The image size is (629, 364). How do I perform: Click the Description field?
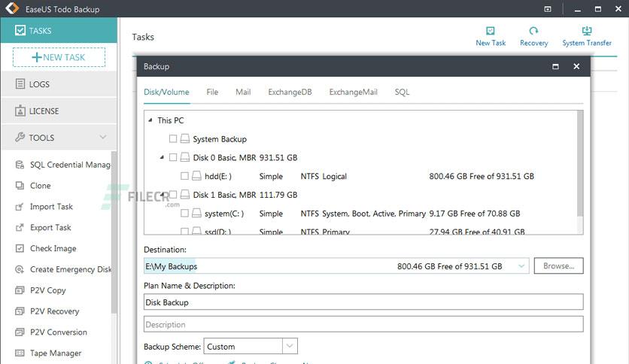coord(363,324)
